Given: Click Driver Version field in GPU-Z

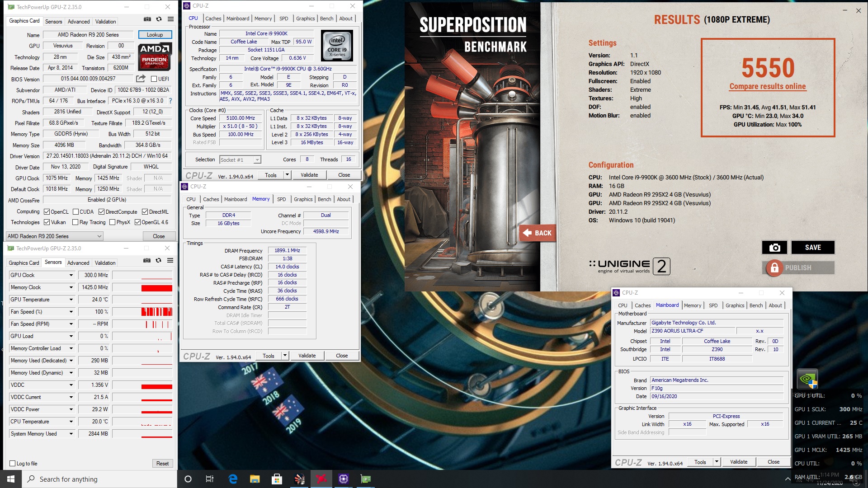Looking at the screenshot, I should [x=108, y=156].
